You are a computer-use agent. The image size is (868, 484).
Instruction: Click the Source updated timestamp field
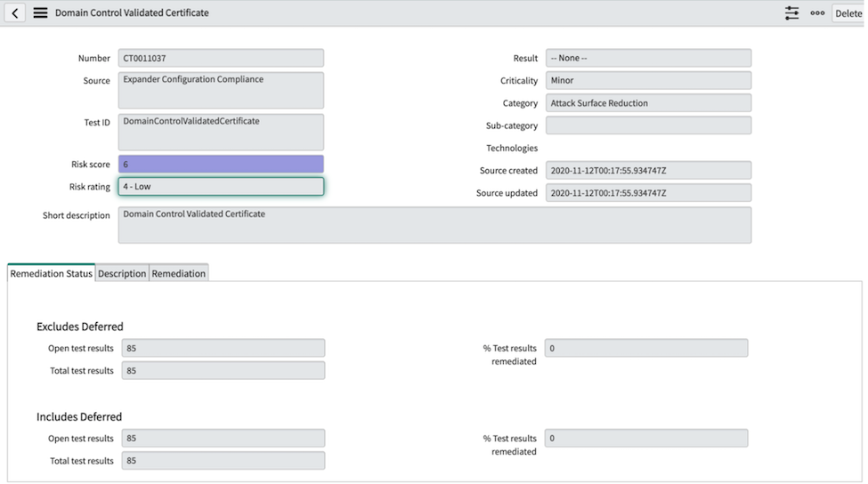(648, 193)
